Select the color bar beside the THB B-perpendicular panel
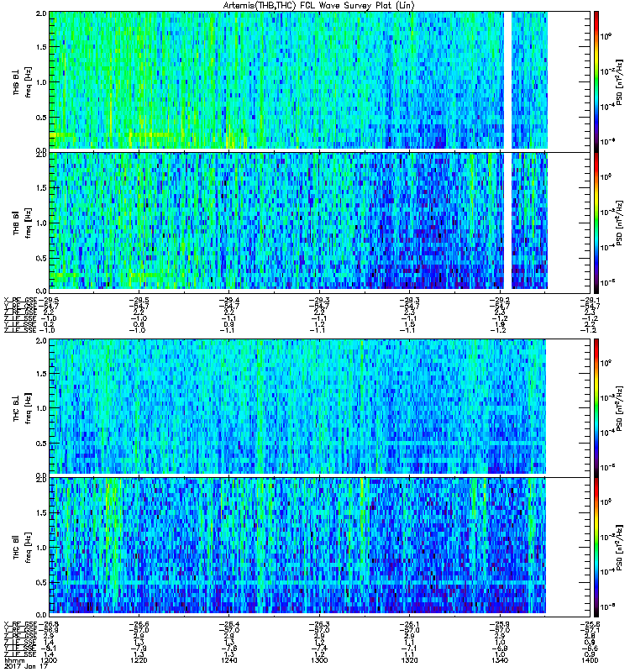Screen dimensions: 630x672 (x=596, y=81)
